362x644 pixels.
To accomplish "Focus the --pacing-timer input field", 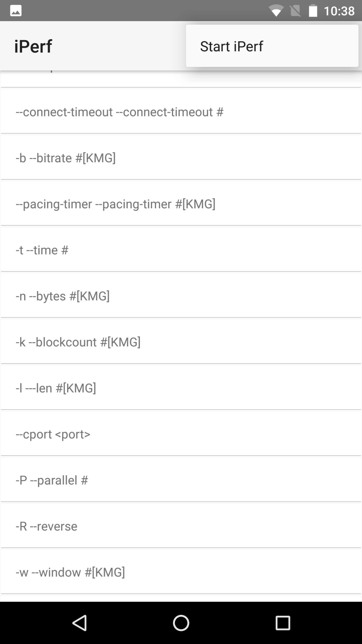I will [x=181, y=204].
